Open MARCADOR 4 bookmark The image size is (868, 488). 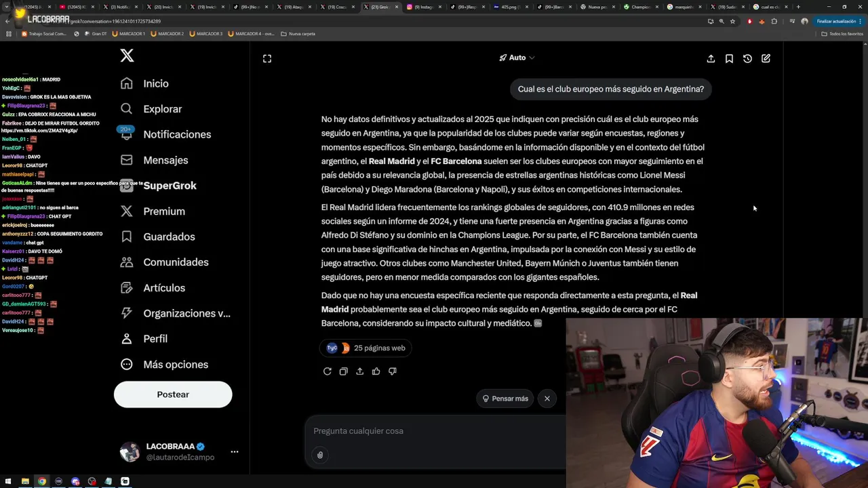coord(251,34)
